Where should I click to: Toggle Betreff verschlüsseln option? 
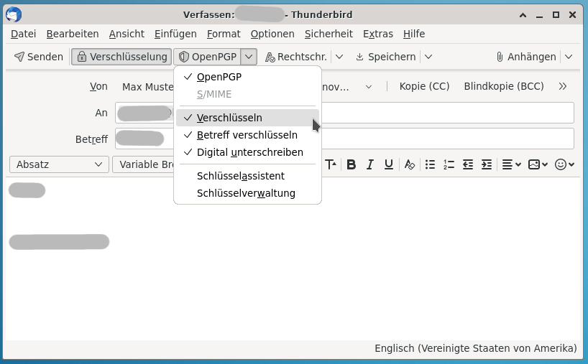(247, 135)
